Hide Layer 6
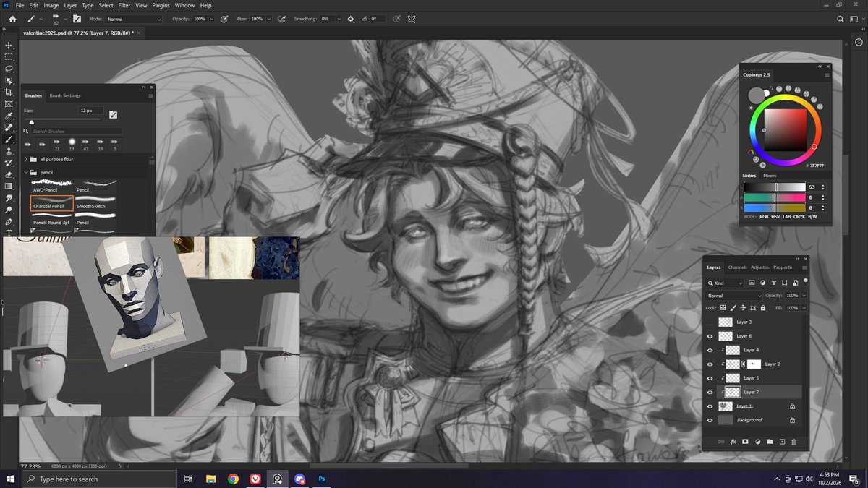868x488 pixels. [710, 336]
